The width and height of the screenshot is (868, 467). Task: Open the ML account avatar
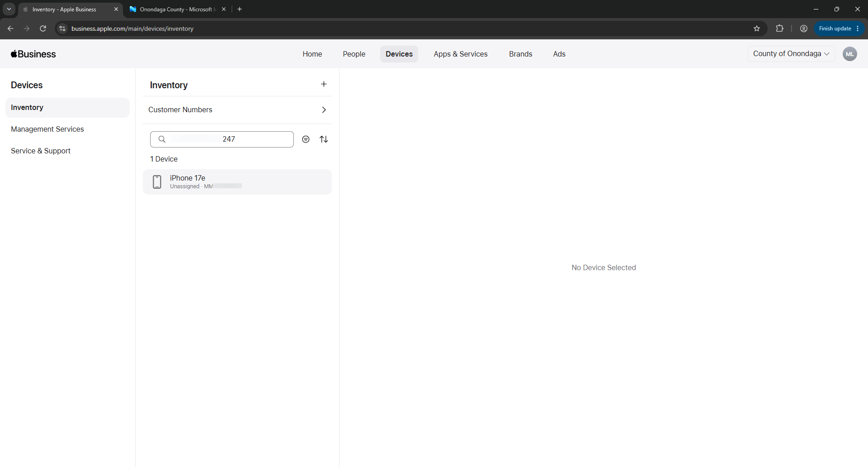pos(850,54)
